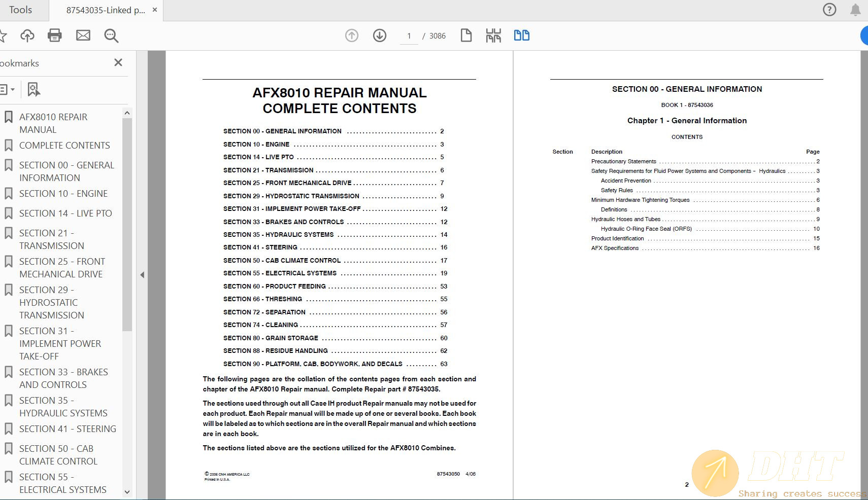Open the Tools tab
The image size is (868, 500).
click(x=20, y=10)
